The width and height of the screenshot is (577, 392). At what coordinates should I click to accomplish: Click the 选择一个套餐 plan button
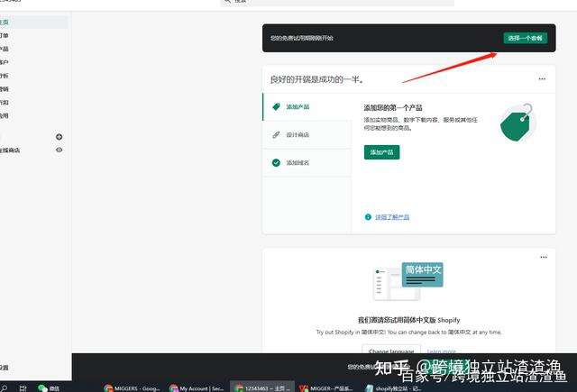pyautogui.click(x=525, y=38)
